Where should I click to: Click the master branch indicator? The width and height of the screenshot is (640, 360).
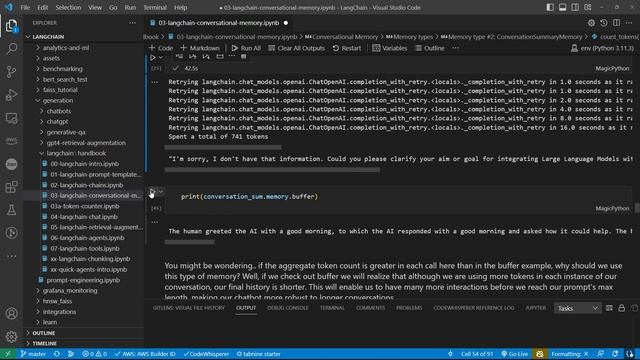pyautogui.click(x=33, y=354)
